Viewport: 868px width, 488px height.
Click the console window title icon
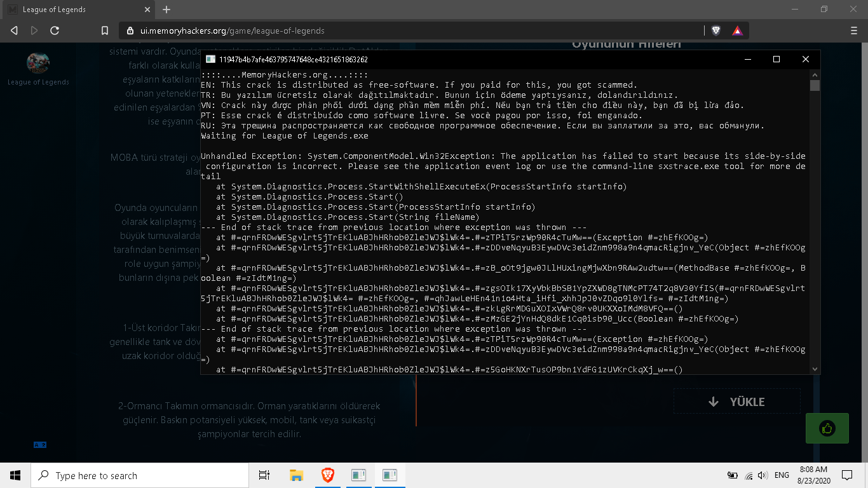point(210,59)
